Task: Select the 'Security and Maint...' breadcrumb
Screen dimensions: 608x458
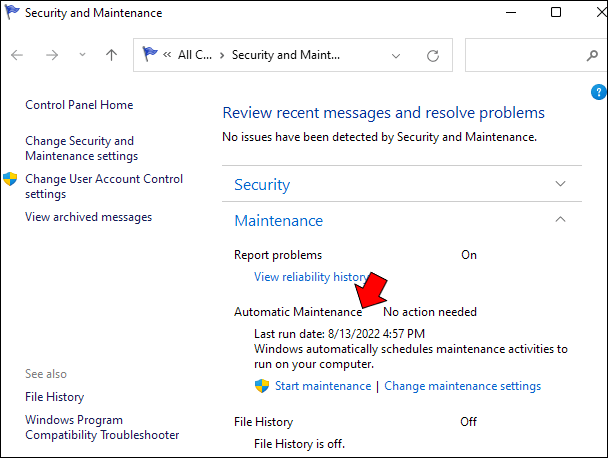Action: click(x=286, y=55)
